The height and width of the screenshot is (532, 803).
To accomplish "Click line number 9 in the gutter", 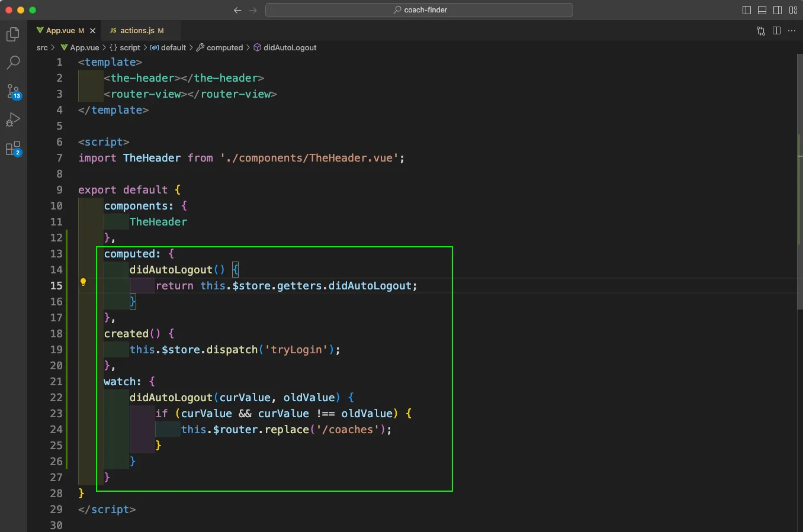I will (59, 190).
